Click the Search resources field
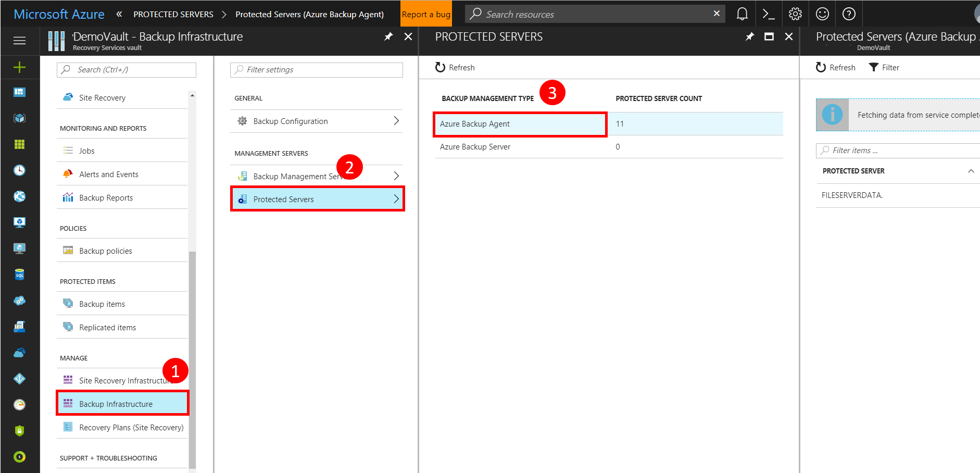This screenshot has height=473, width=980. click(595, 14)
